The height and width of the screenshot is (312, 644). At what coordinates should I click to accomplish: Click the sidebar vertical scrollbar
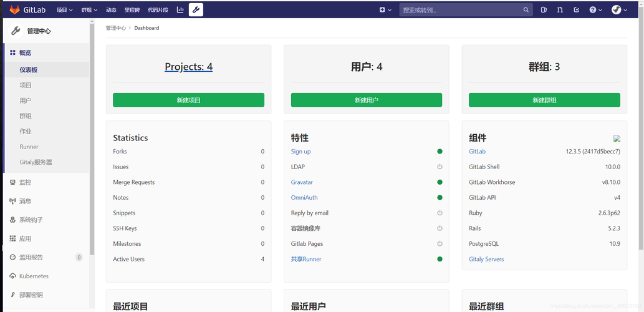[92, 138]
